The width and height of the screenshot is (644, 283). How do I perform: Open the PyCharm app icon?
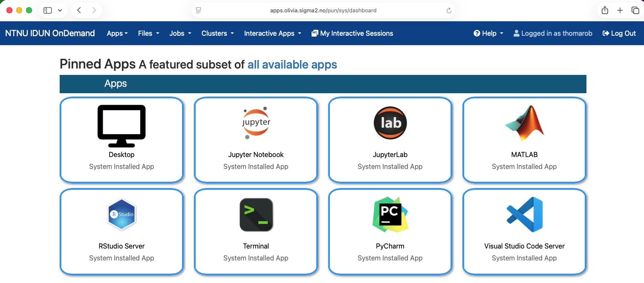tap(390, 214)
